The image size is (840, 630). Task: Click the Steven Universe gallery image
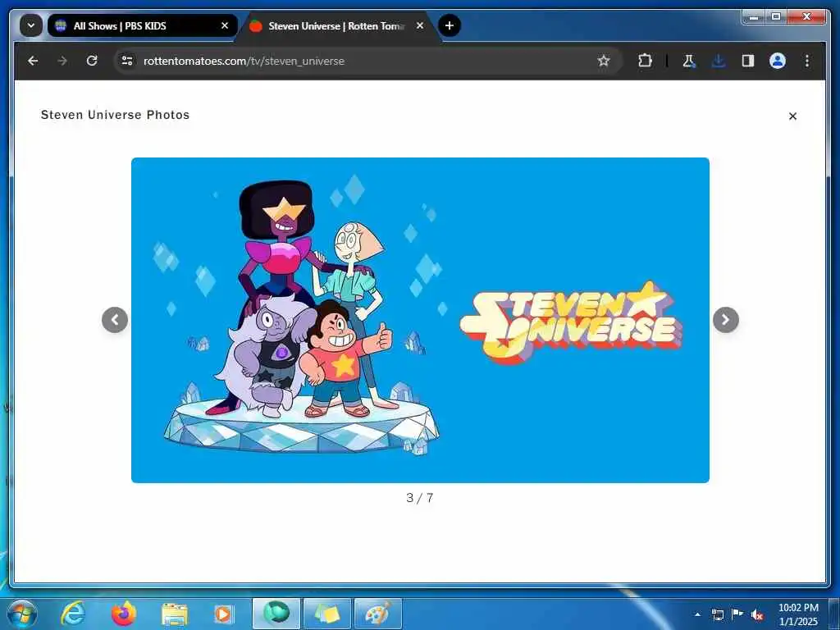(x=420, y=320)
